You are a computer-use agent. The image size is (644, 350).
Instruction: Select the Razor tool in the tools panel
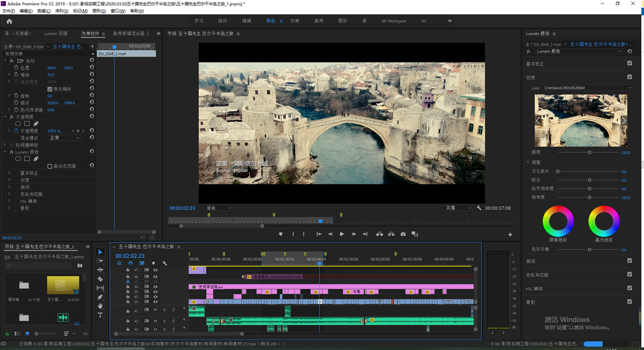[x=100, y=279]
